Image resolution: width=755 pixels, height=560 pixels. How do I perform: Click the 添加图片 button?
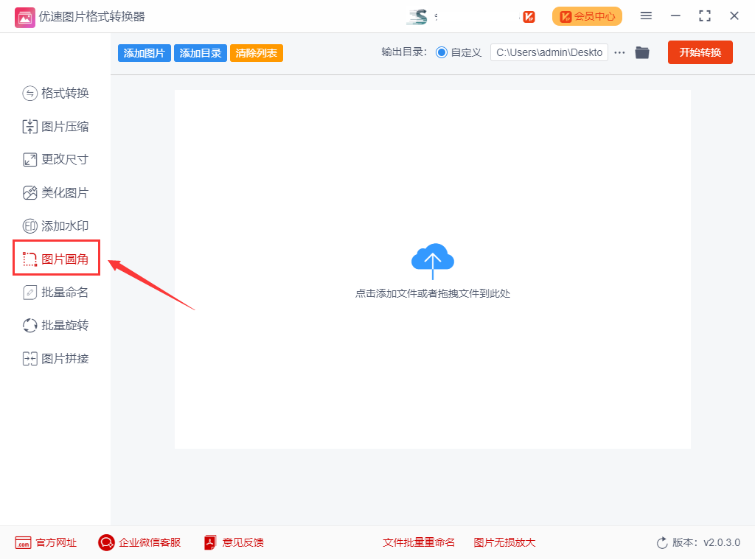144,53
